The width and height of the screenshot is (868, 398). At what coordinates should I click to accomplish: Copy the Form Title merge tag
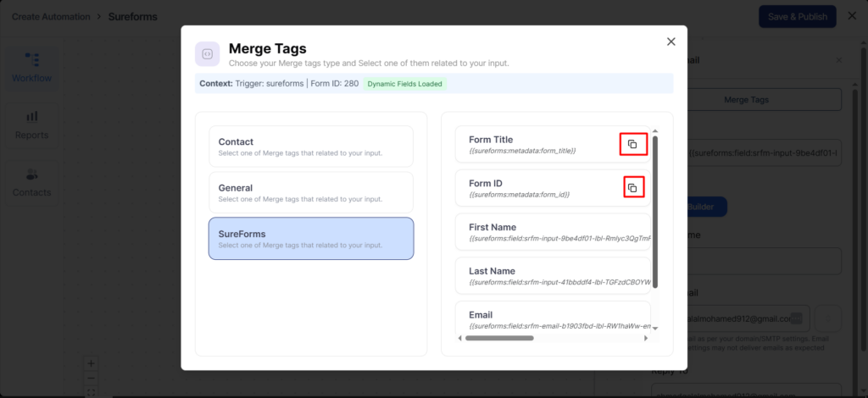point(632,145)
